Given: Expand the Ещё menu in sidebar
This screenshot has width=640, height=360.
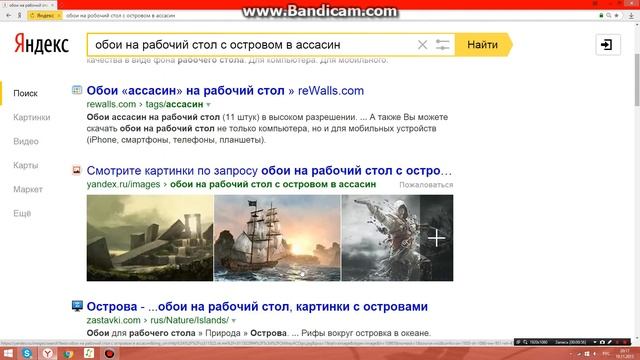Looking at the screenshot, I should coord(22,213).
